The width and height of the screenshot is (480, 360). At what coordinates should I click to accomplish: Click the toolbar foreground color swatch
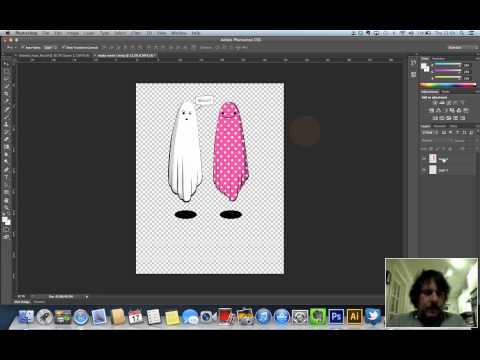(5, 219)
